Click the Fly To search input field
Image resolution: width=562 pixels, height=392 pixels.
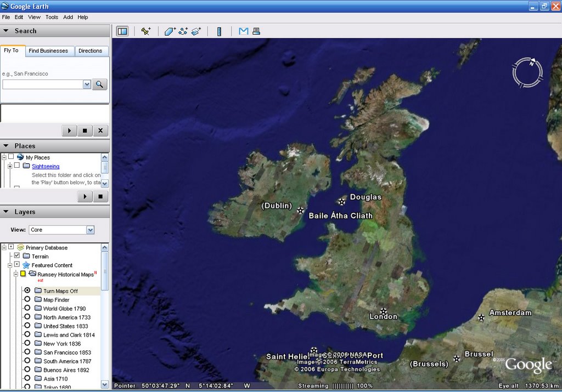click(x=43, y=84)
